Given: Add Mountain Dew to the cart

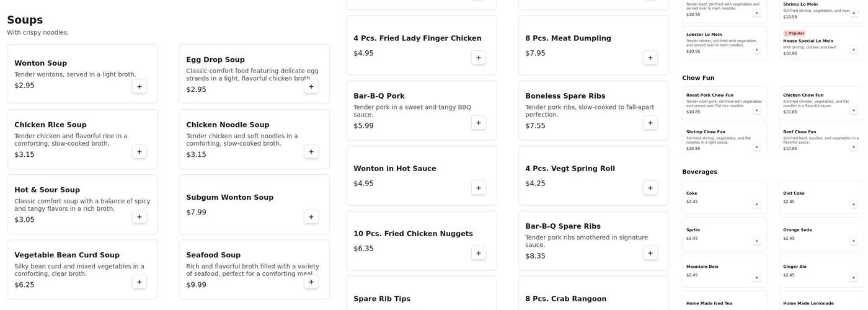Looking at the screenshot, I should 756,278.
